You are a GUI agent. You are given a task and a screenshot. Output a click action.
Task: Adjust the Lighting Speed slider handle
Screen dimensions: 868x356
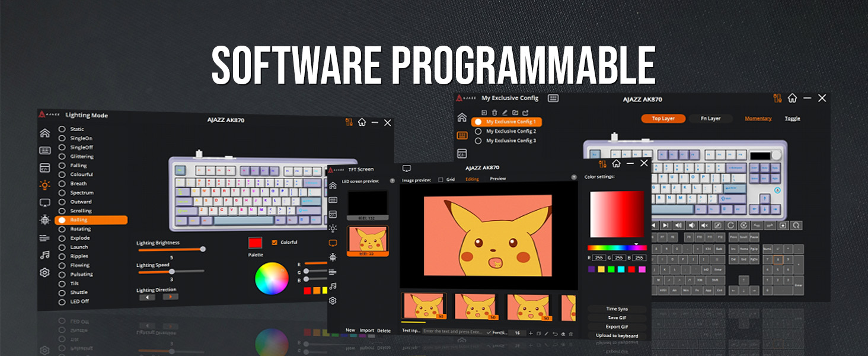point(171,271)
